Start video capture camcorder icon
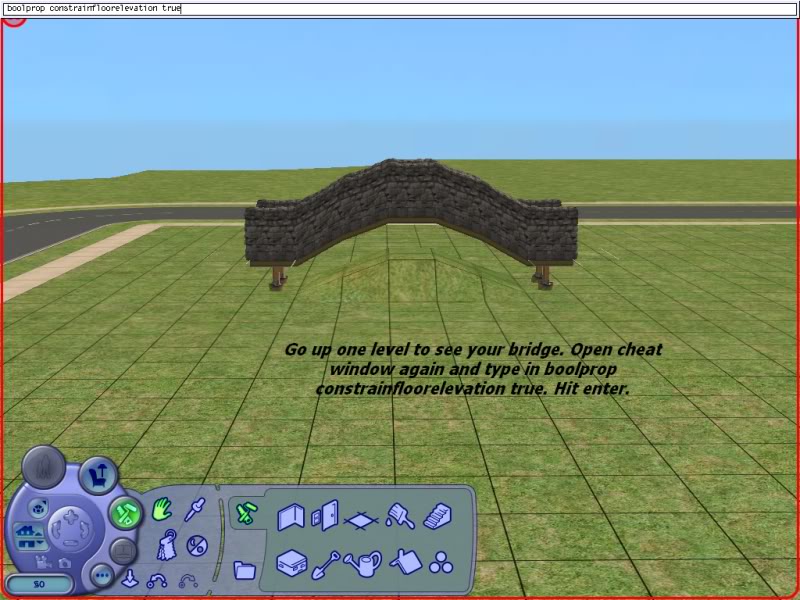 coord(43,562)
